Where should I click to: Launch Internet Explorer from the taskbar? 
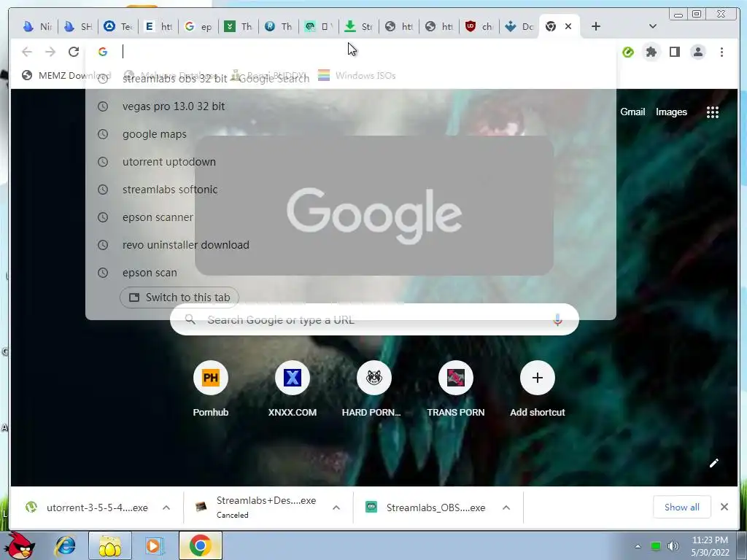pos(65,545)
